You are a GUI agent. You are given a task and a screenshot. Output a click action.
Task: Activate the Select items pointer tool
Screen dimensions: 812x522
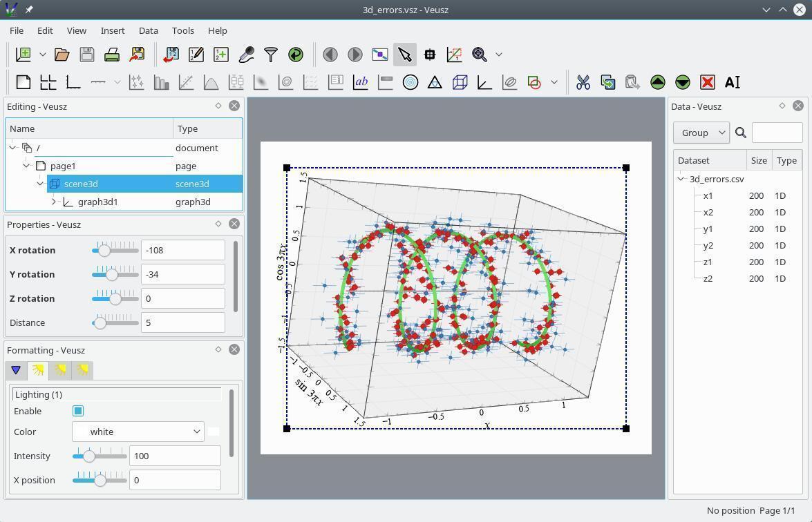point(405,55)
